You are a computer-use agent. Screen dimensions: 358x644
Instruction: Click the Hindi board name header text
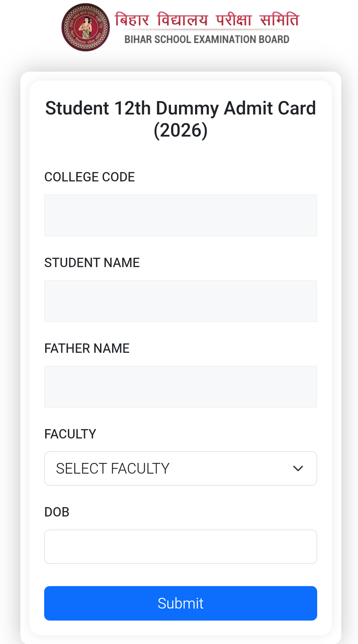click(x=207, y=19)
